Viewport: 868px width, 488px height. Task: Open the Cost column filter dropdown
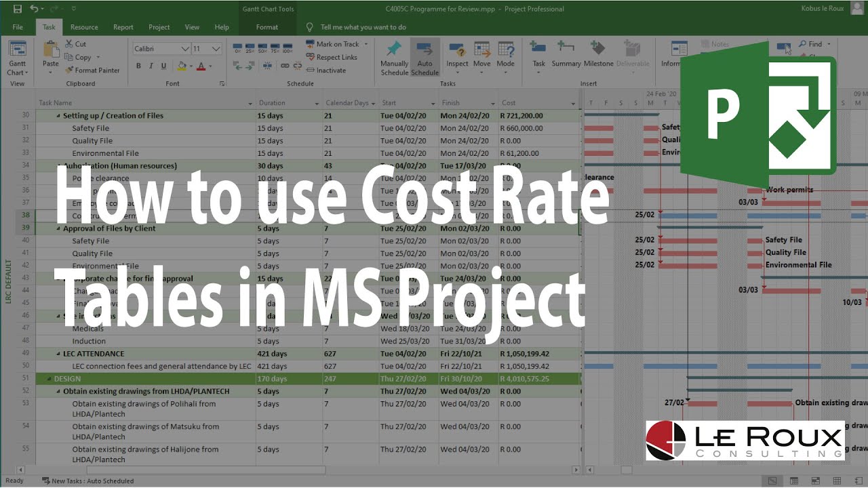573,104
